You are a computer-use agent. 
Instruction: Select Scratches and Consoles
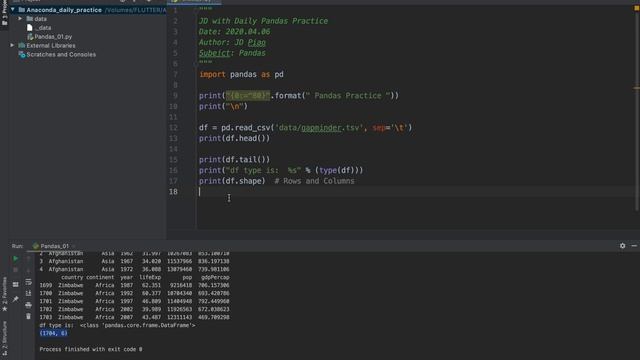[x=61, y=54]
